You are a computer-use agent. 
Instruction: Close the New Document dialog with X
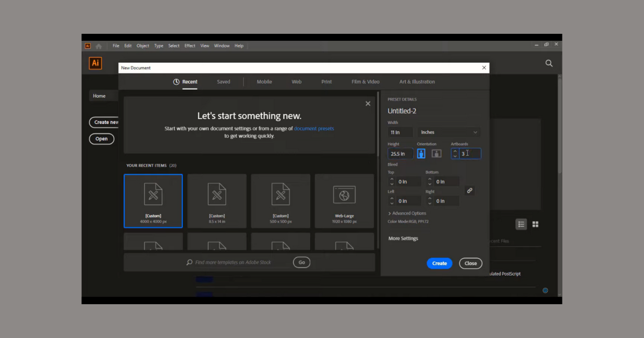484,68
